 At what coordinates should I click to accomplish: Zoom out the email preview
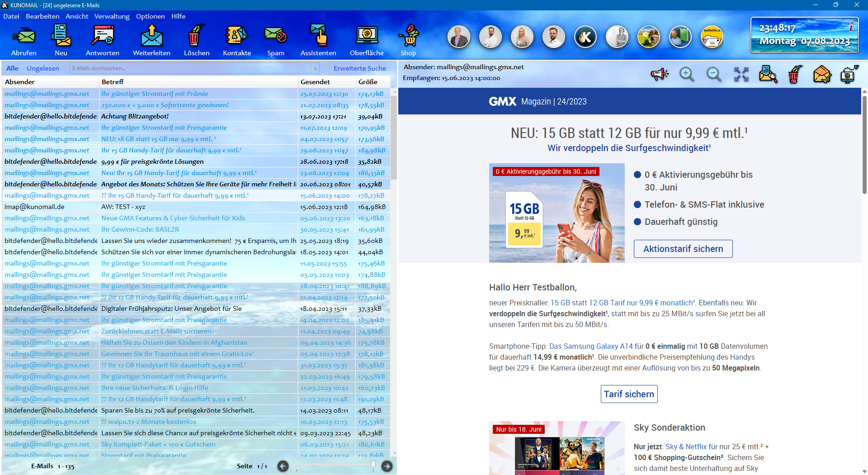[714, 74]
